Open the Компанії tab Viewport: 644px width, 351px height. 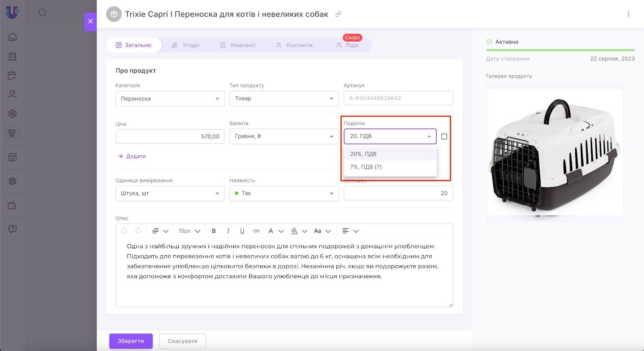pos(238,45)
